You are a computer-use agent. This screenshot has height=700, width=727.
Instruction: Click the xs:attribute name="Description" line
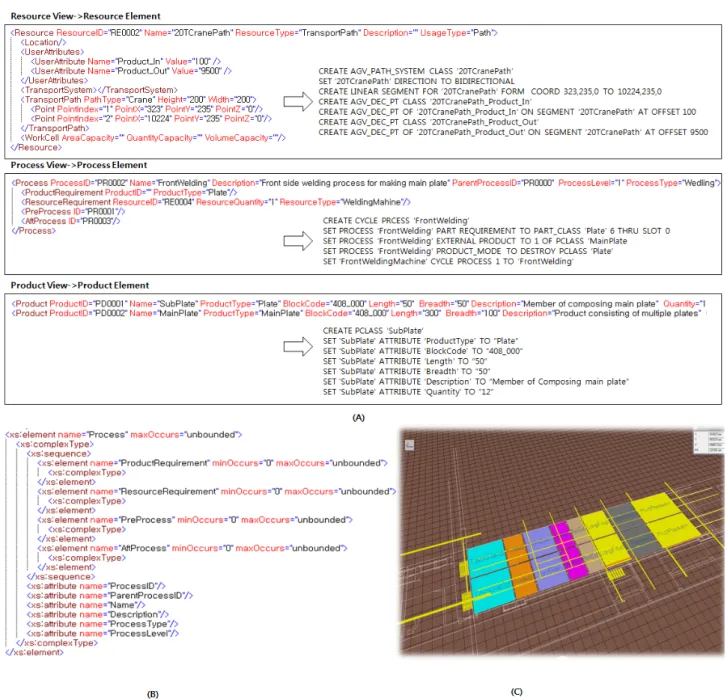pyautogui.click(x=98, y=614)
